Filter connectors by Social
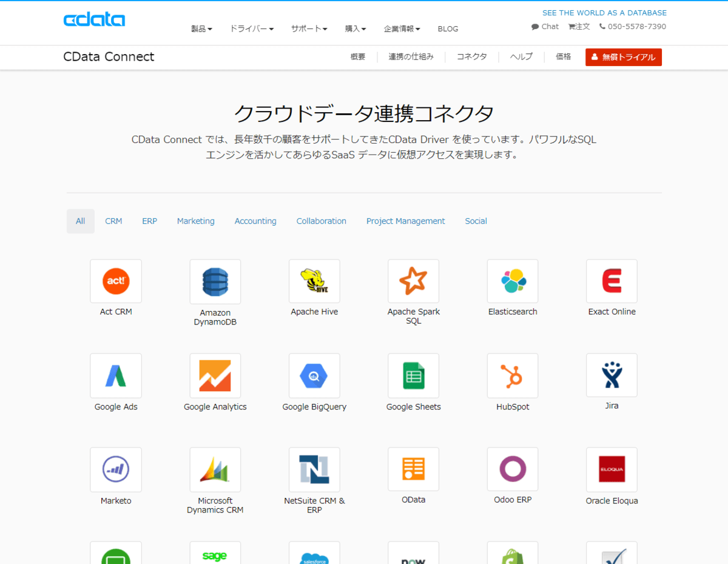The height and width of the screenshot is (564, 728). [x=476, y=221]
